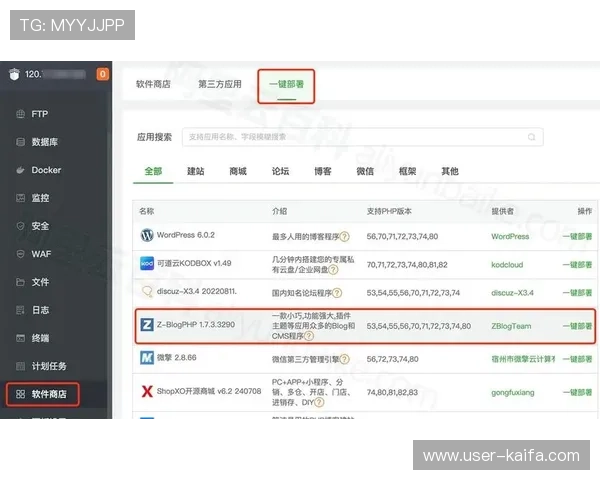Open the ZBlogTeam provider link
600x480 pixels.
[511, 326]
